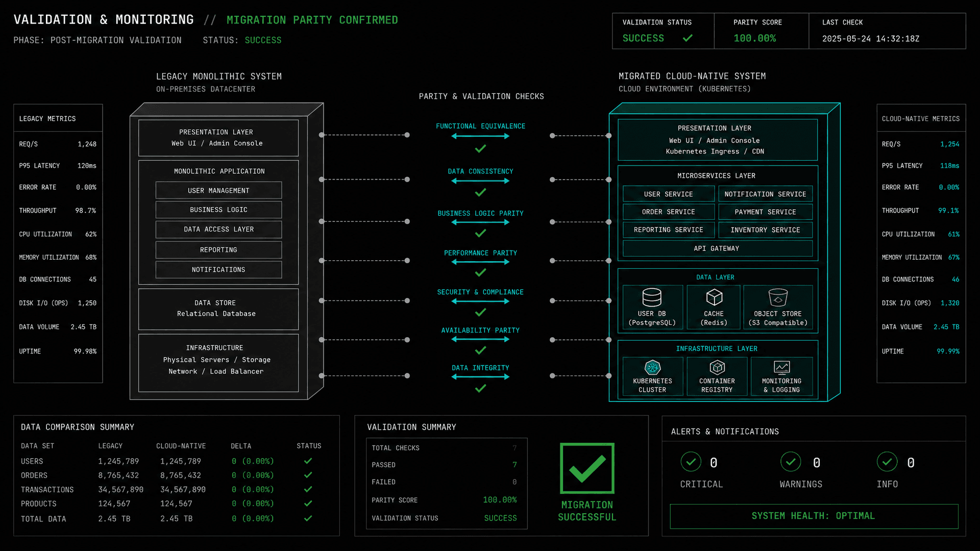Open the Monitoring & Logging chart icon
Viewport: 980px width, 551px height.
781,367
